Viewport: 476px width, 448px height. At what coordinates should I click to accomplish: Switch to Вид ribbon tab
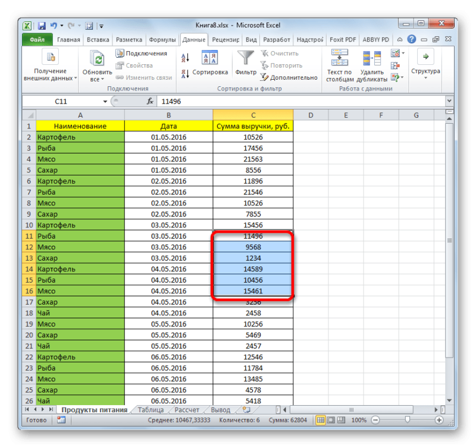click(251, 40)
